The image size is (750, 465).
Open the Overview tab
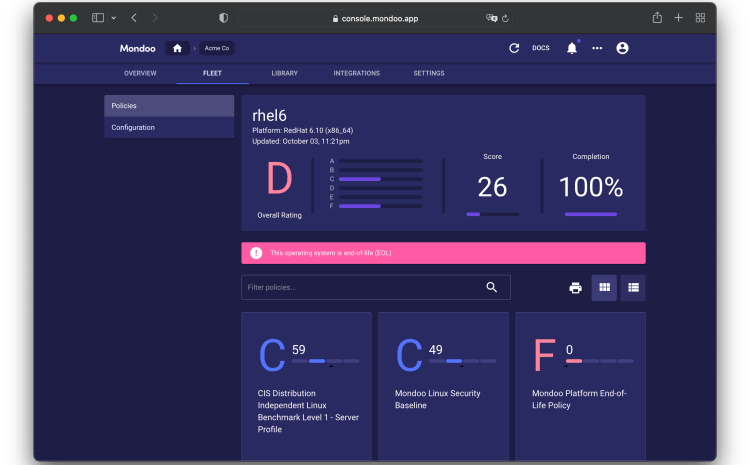click(140, 73)
